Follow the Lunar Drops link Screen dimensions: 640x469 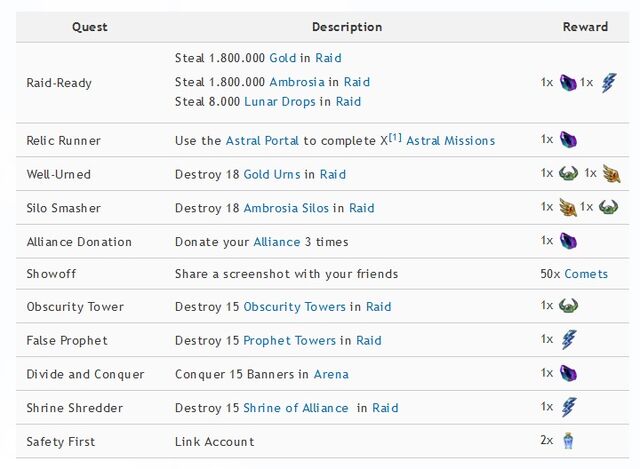(280, 102)
